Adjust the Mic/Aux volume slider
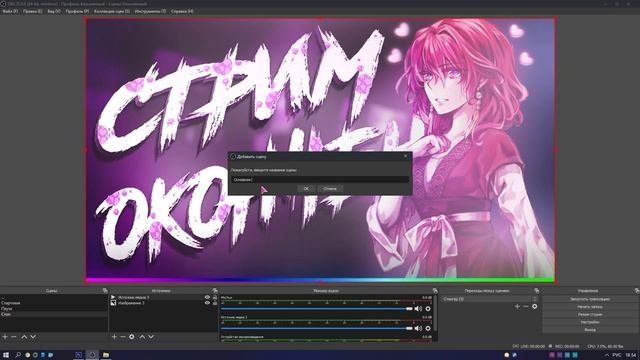 (317, 309)
